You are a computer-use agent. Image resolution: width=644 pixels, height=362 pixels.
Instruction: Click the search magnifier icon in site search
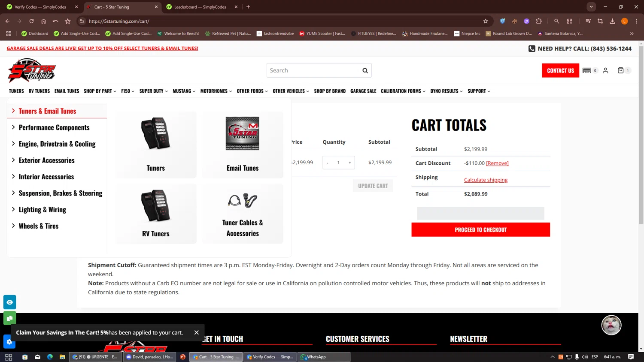(365, 70)
